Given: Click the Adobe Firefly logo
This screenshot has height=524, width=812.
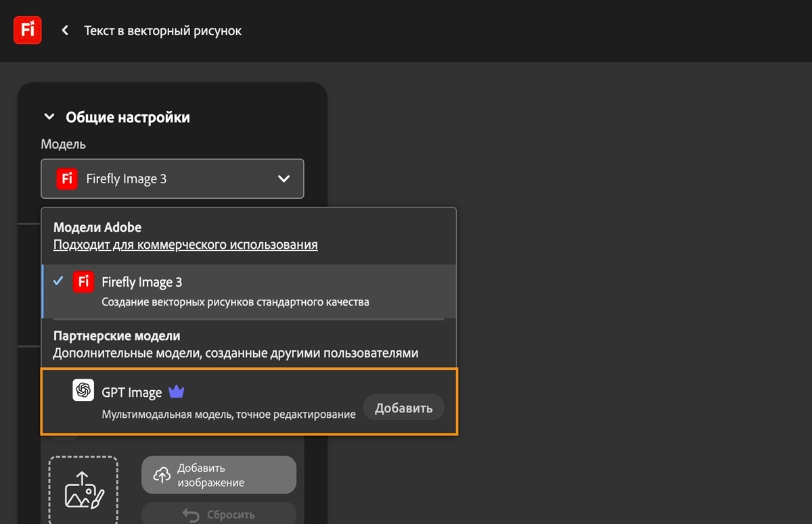Looking at the screenshot, I should (x=28, y=30).
